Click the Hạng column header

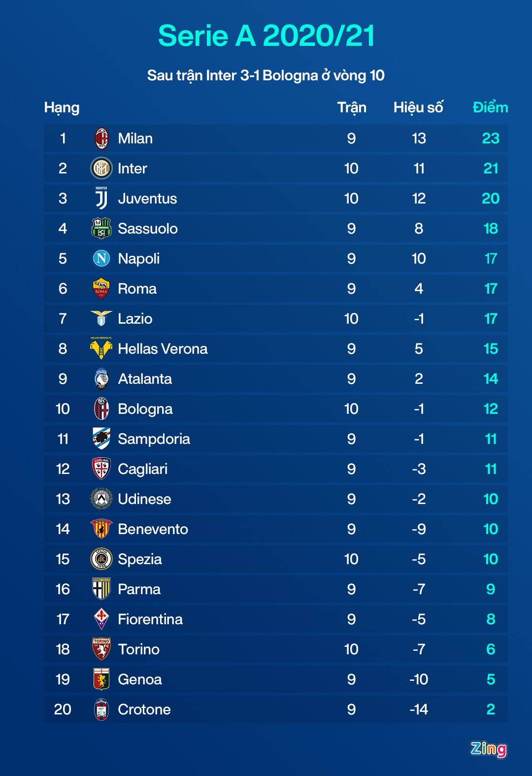pyautogui.click(x=62, y=107)
